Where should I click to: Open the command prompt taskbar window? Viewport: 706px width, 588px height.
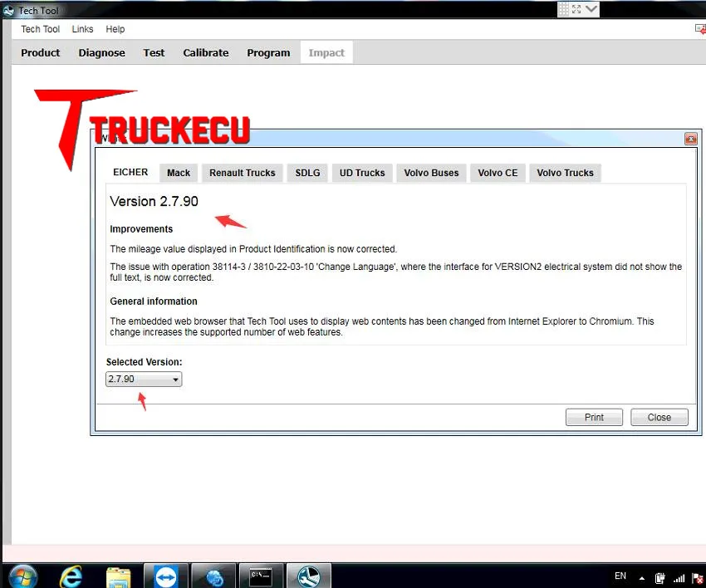click(x=261, y=576)
